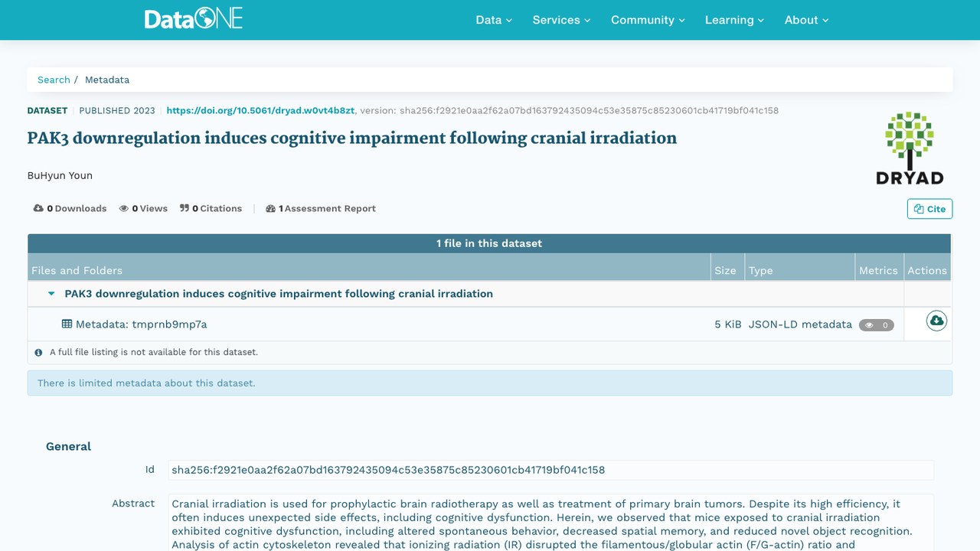This screenshot has height=551, width=980.
Task: Click the Dryad tree logo
Action: click(909, 148)
